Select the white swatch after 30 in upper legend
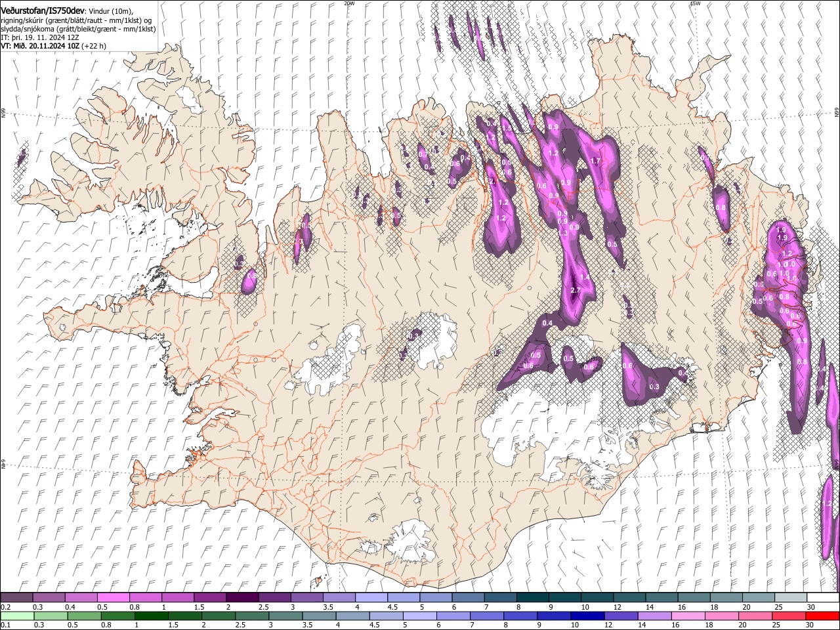 pyautogui.click(x=822, y=598)
